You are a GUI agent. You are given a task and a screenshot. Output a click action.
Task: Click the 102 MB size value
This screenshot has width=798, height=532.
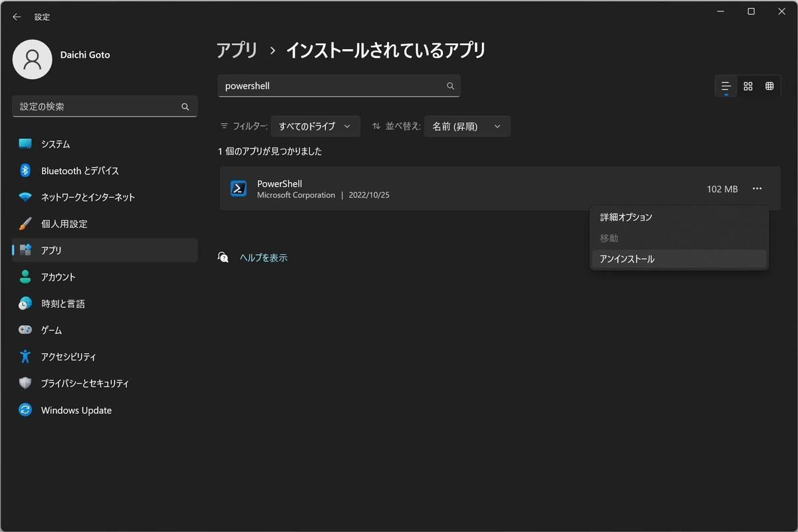[x=722, y=189]
